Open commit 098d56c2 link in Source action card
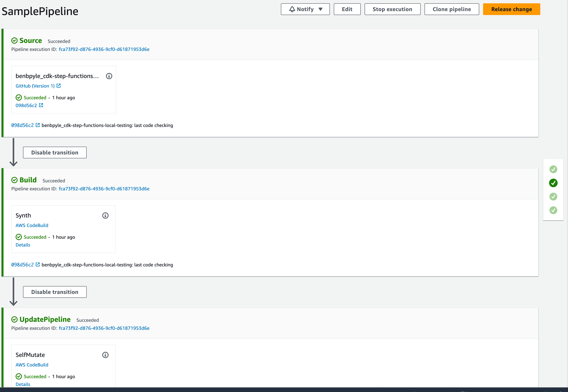568x392 pixels. (x=26, y=105)
